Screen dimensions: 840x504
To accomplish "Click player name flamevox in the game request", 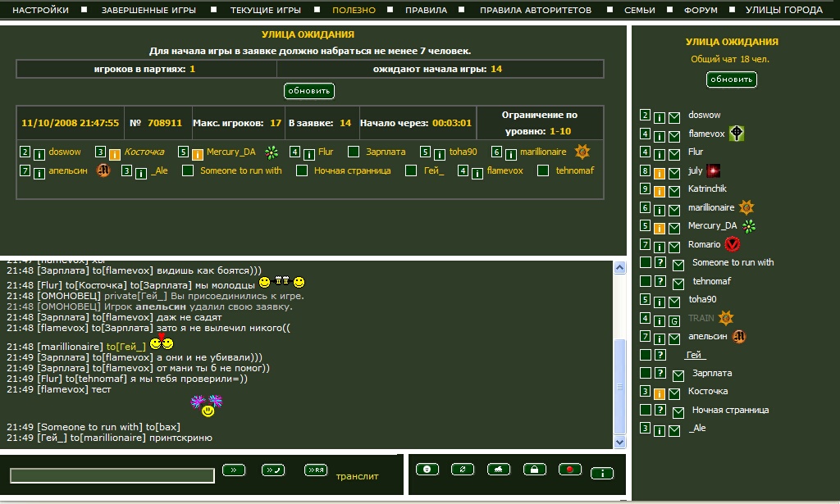I will tap(504, 170).
